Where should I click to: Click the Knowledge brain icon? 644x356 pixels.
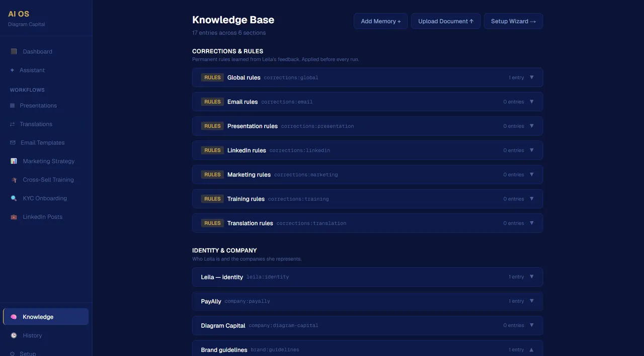coord(14,317)
